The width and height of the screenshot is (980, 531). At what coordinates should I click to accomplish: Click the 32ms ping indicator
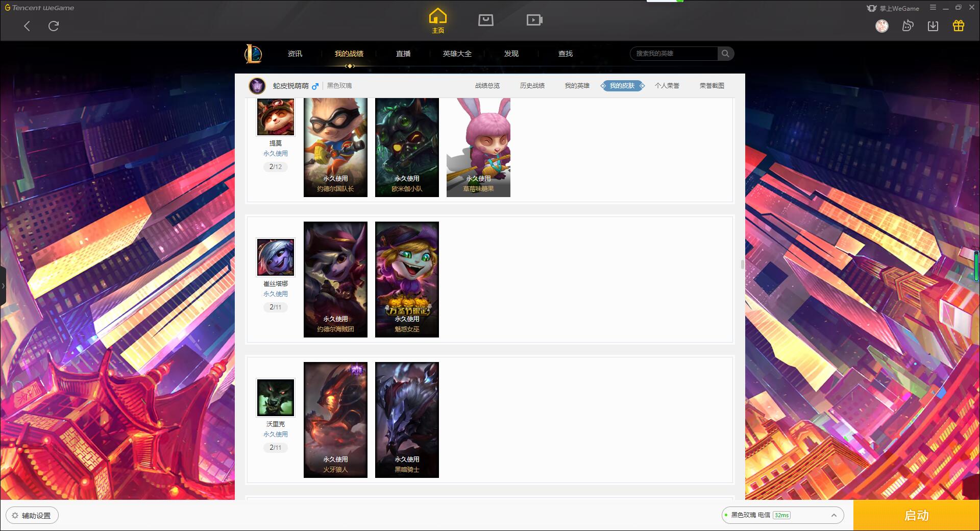tap(781, 515)
